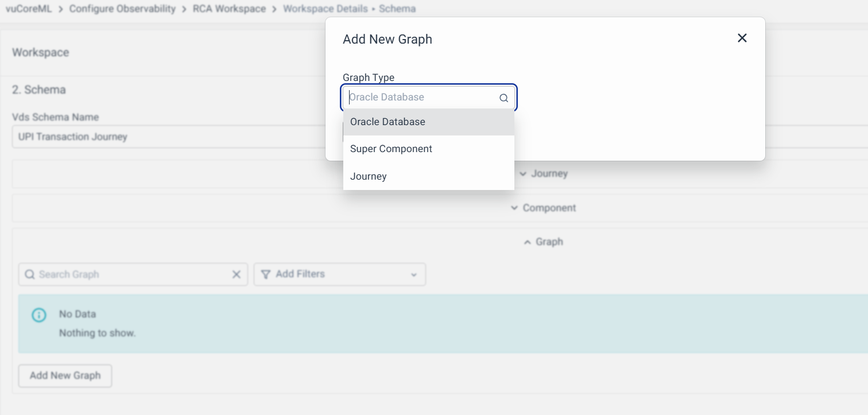Click the info icon beside No Data
The image size is (868, 415).
click(38, 315)
